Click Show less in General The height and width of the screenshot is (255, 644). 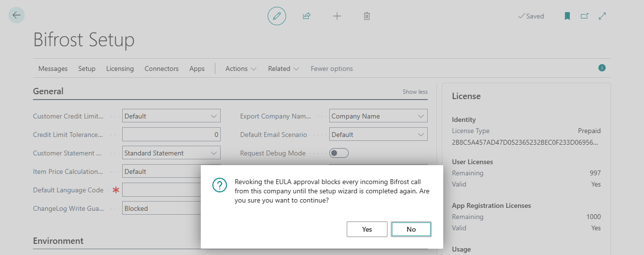[x=415, y=92]
